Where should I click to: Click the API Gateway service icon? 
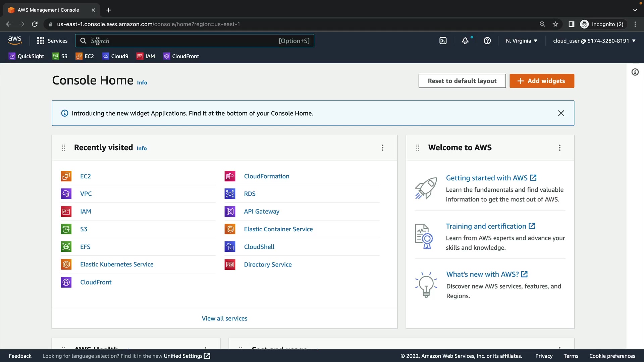pos(230,212)
